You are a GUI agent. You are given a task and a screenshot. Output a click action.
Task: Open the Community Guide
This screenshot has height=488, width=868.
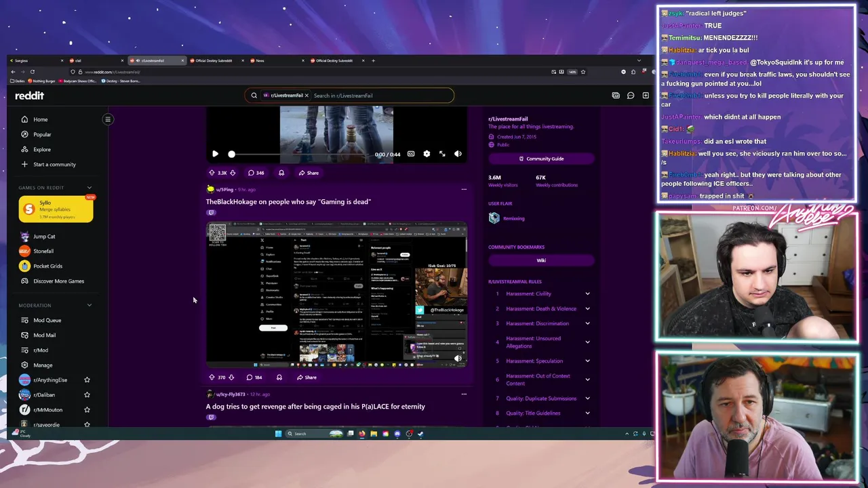[x=541, y=159]
